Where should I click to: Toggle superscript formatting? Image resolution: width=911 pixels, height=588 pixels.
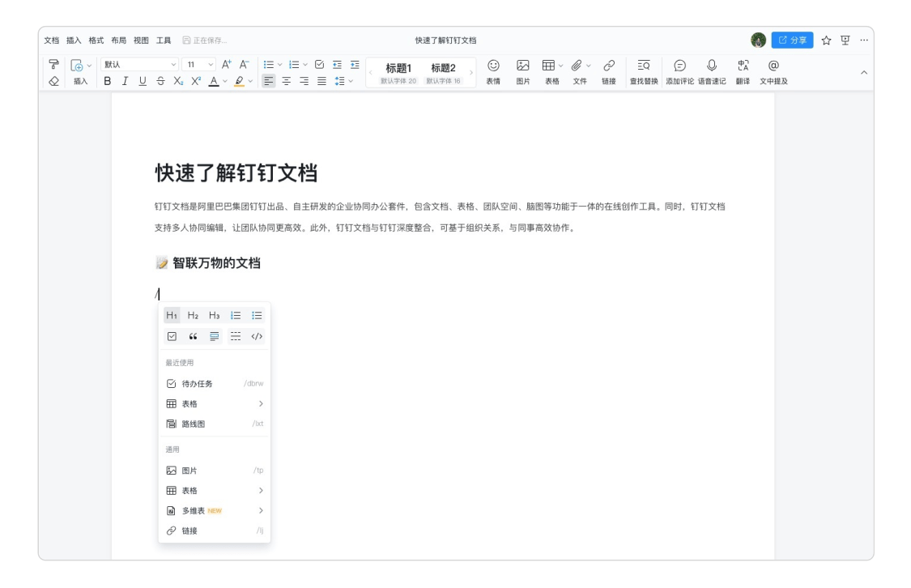click(x=196, y=81)
